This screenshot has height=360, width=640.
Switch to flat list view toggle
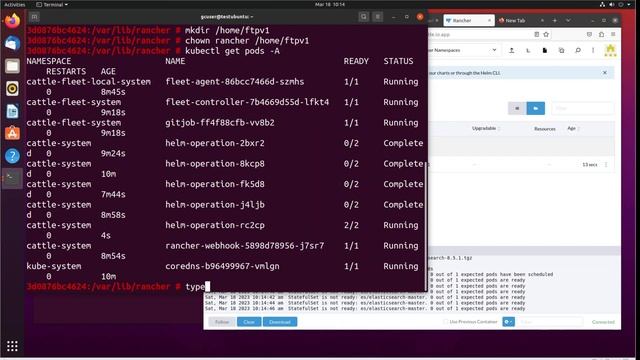pos(517,108)
